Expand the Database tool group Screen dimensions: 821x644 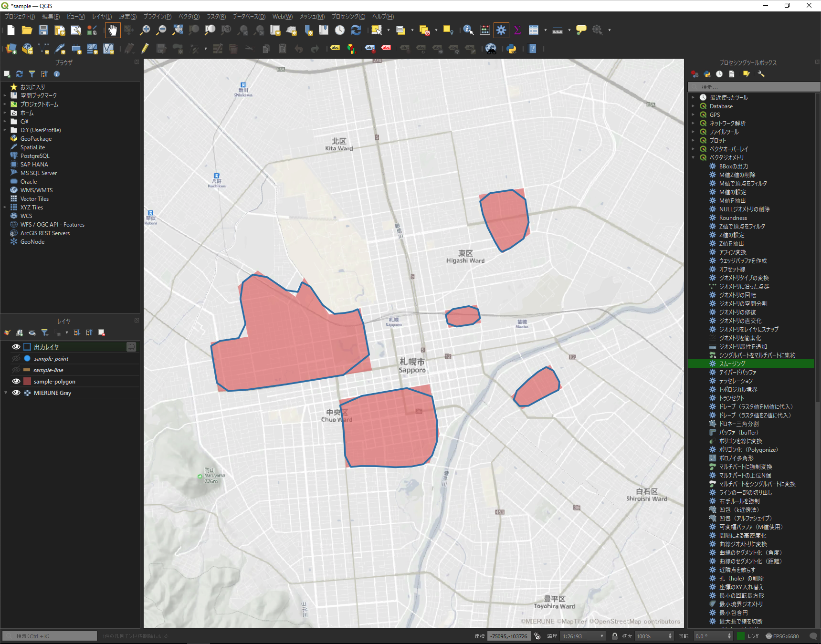click(x=693, y=106)
